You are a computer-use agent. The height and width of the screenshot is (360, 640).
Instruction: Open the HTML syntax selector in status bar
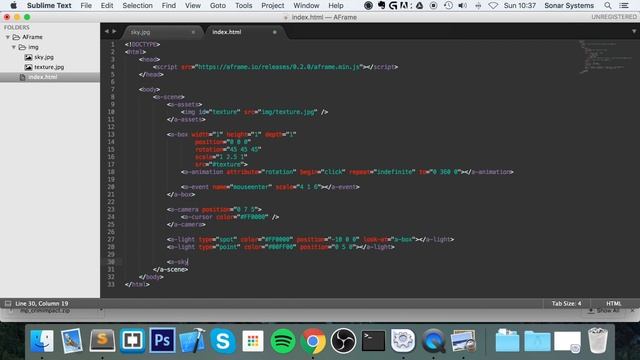(x=613, y=303)
